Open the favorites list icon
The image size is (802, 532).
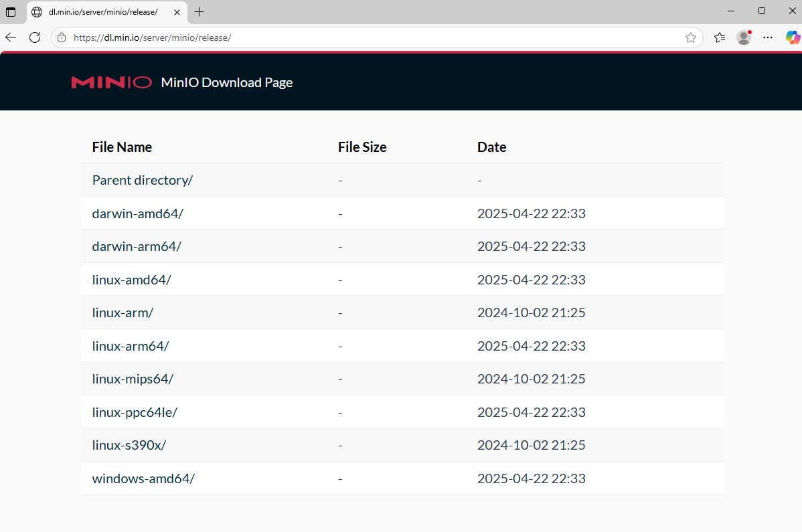point(720,37)
